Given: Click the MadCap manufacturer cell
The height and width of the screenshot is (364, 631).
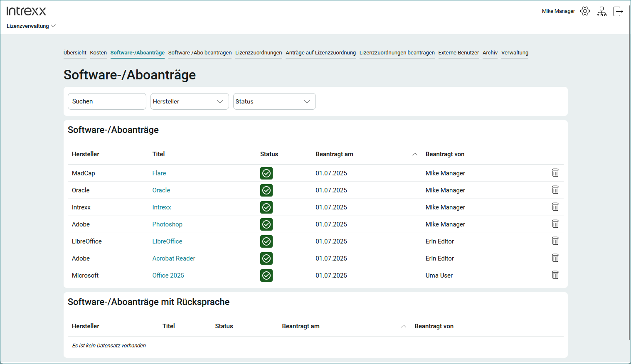Looking at the screenshot, I should click(84, 173).
